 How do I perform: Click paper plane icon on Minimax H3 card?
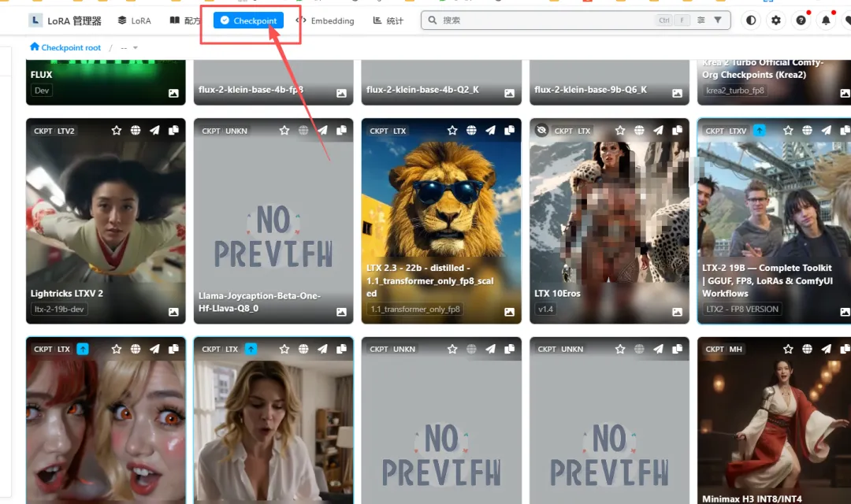coord(826,349)
